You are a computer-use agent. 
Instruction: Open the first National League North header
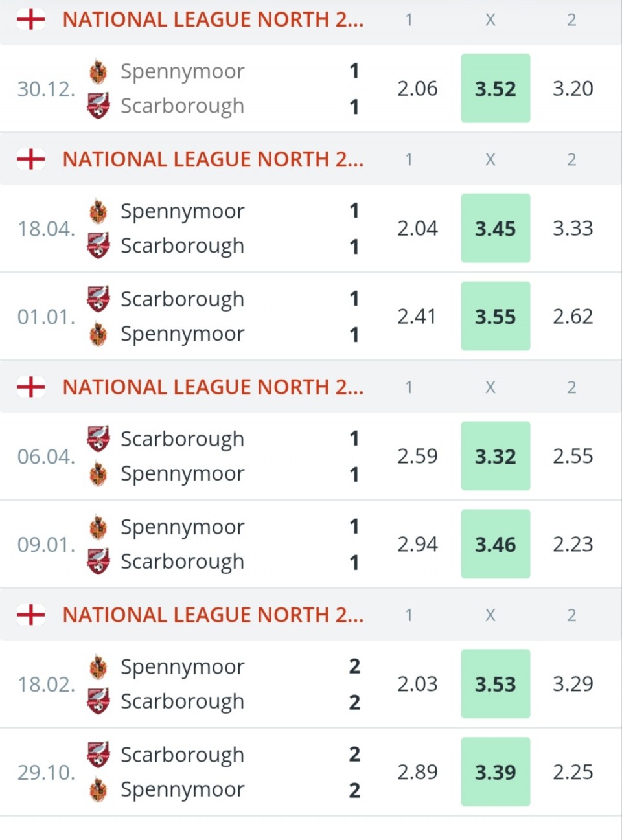[213, 19]
